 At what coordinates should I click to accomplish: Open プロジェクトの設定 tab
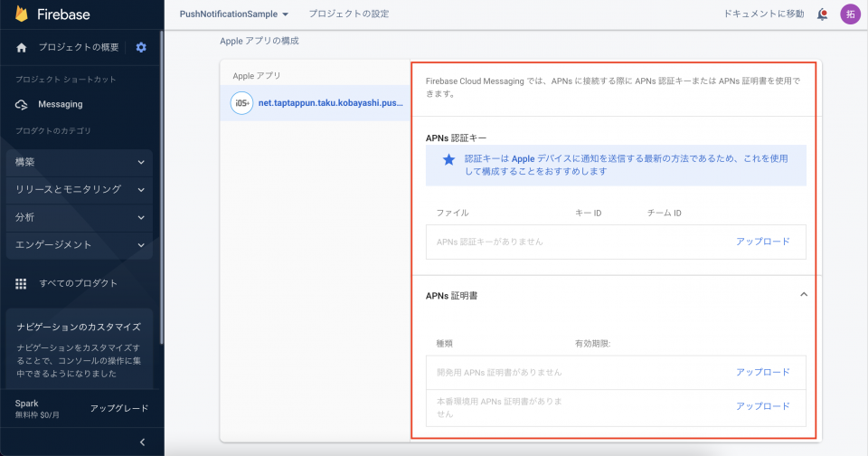(x=349, y=14)
